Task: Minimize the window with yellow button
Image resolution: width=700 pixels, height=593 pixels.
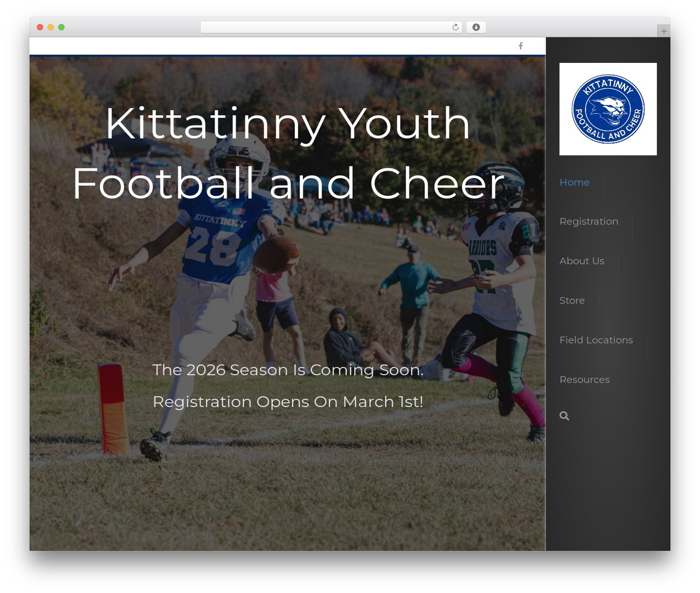Action: click(x=51, y=27)
